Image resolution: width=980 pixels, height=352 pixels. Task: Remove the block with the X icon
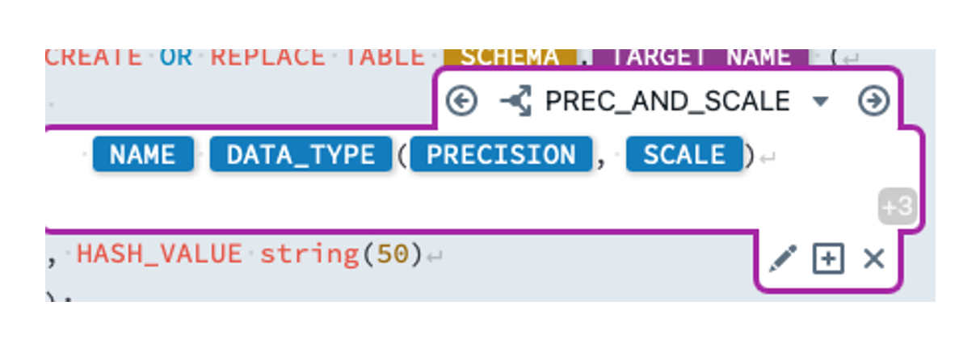point(874,259)
